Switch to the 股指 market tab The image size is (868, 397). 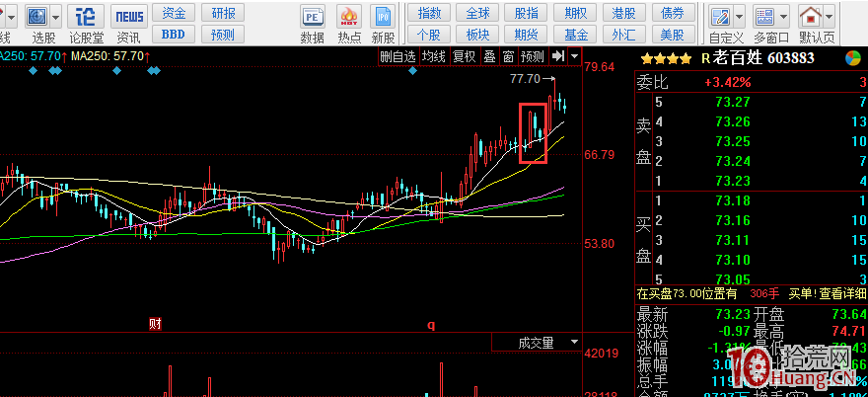tap(526, 13)
